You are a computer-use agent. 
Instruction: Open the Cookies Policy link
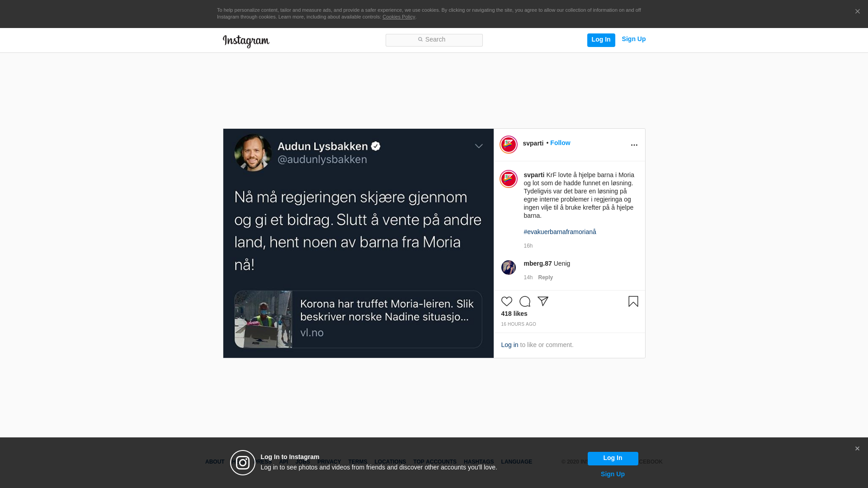[399, 17]
